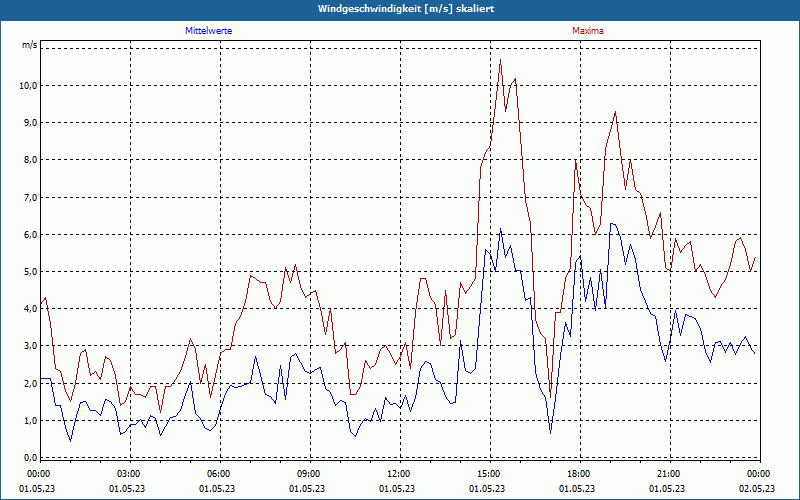Click the 5,0 y-axis value

pos(31,271)
